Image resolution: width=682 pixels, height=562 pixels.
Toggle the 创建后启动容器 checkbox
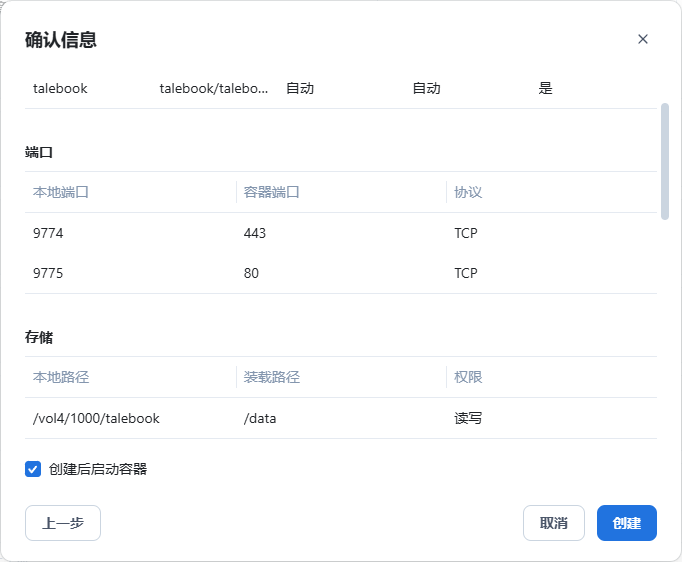(x=33, y=468)
